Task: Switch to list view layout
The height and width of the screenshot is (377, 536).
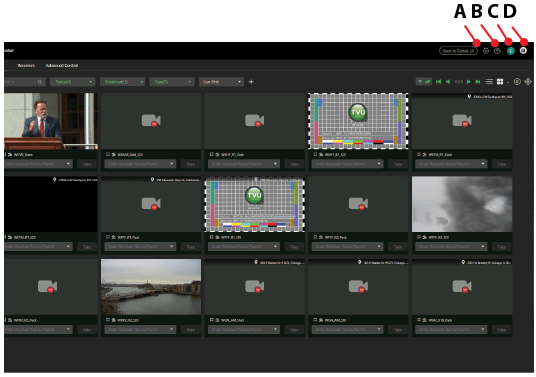Action: (489, 82)
